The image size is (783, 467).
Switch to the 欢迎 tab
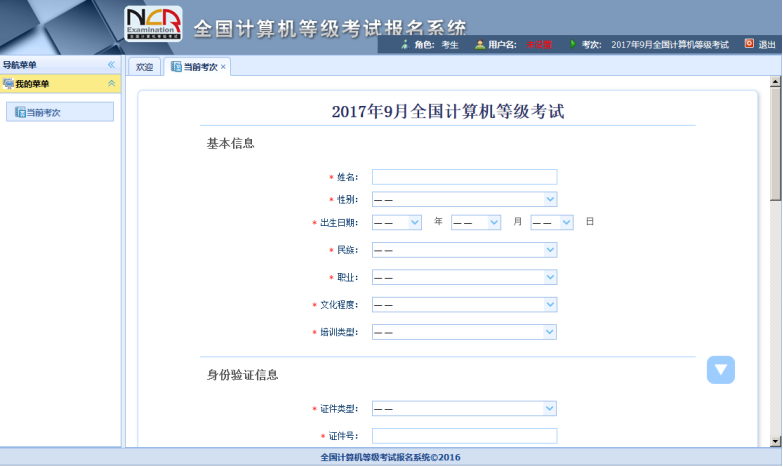[x=144, y=67]
